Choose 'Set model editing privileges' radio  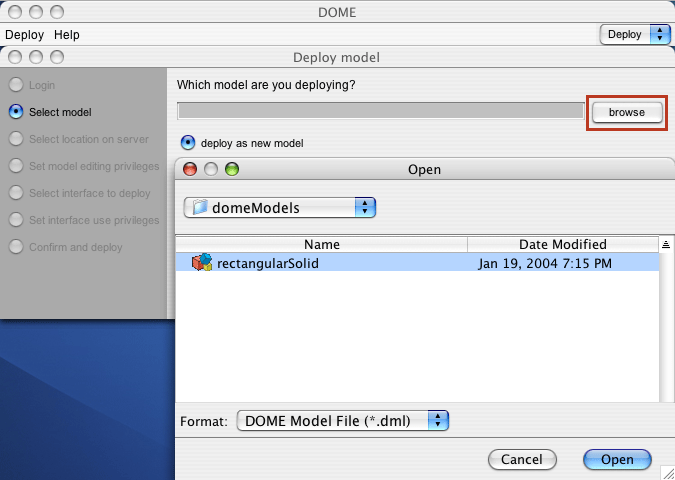16,166
